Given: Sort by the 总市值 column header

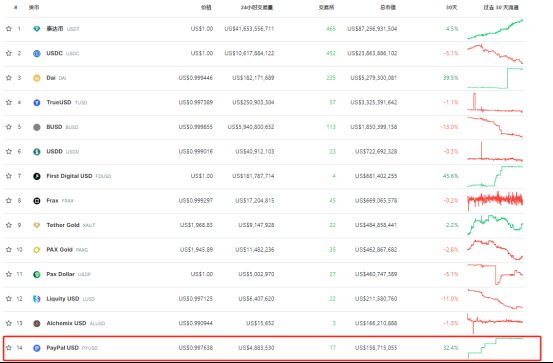Looking at the screenshot, I should point(388,7).
